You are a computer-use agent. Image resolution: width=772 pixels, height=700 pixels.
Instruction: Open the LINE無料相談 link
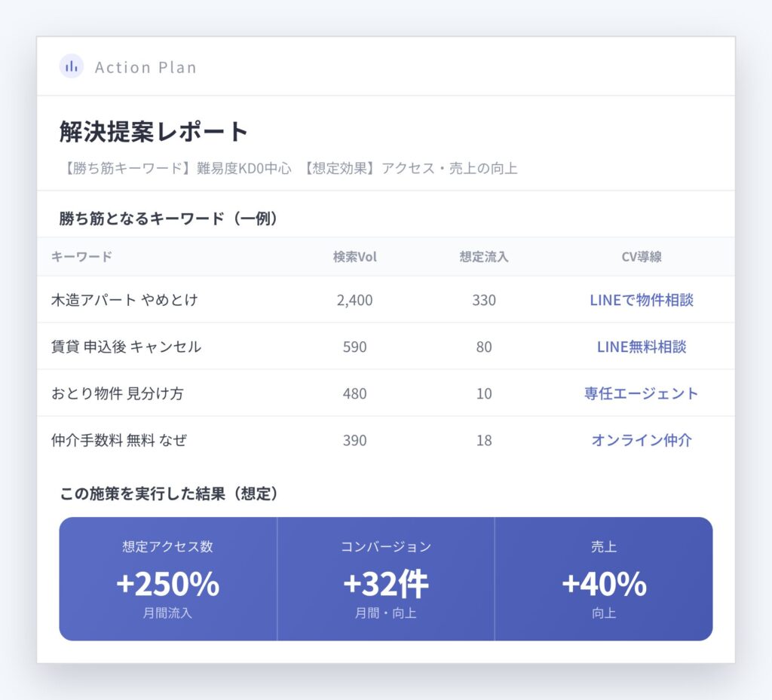642,347
